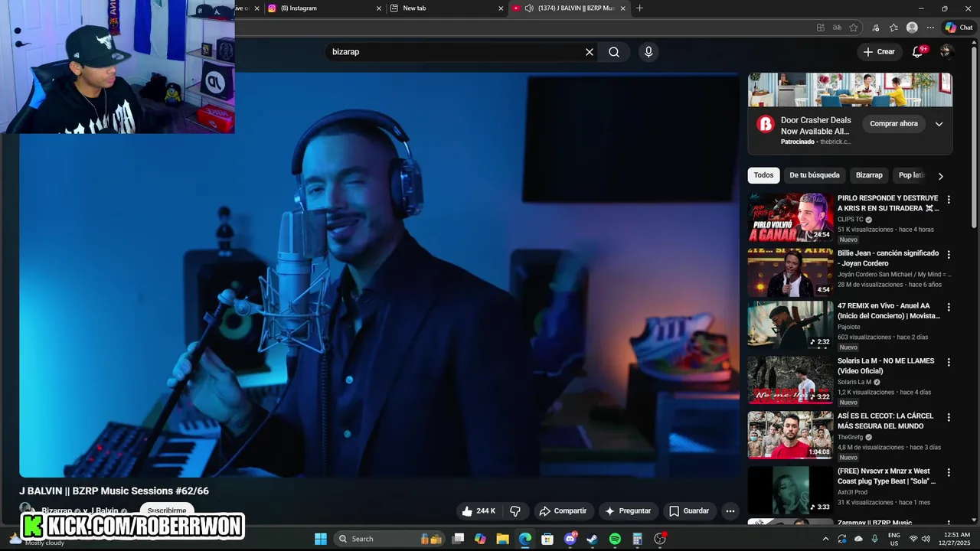Viewport: 980px width, 551px height.
Task: Open the Copilot Chat button
Action: (959, 28)
